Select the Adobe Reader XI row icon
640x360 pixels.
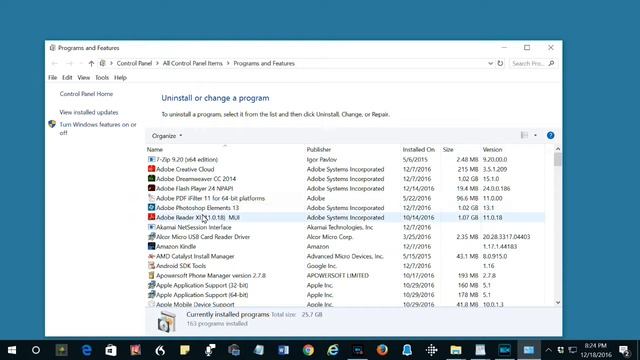pos(151,218)
